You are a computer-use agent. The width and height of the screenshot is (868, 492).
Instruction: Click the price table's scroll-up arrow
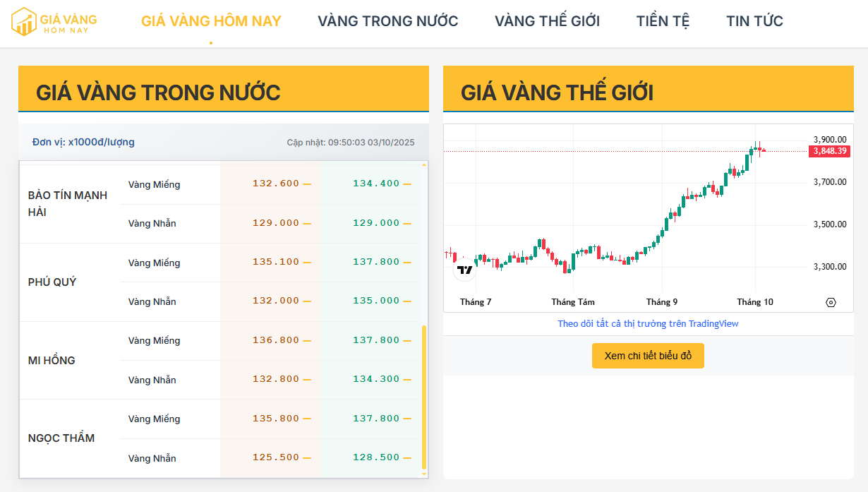(x=424, y=165)
